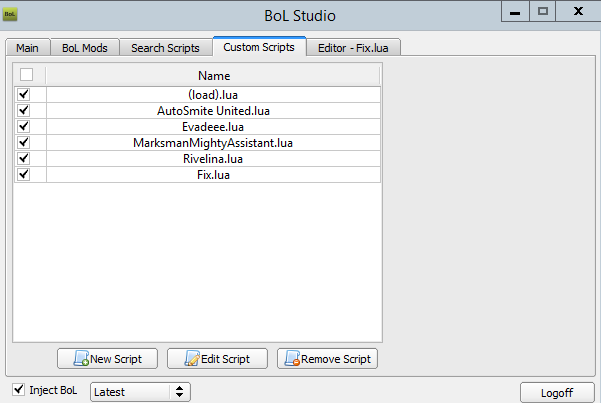
Task: Click the Remove Script minus icon
Action: 292,358
